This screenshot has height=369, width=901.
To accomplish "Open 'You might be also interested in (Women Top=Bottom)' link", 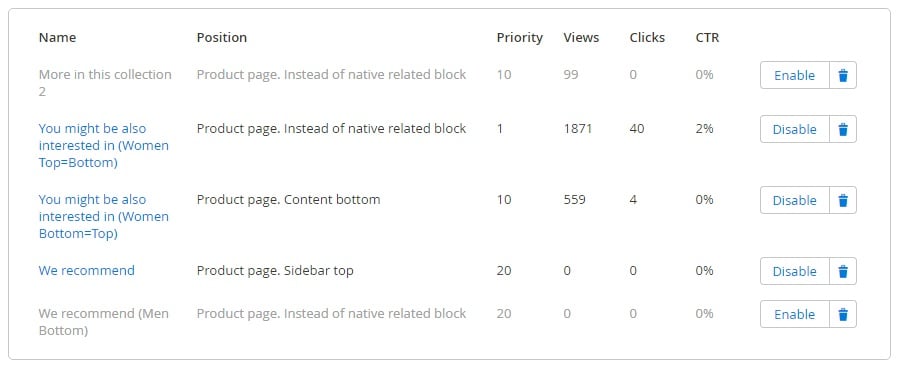I will tap(104, 145).
